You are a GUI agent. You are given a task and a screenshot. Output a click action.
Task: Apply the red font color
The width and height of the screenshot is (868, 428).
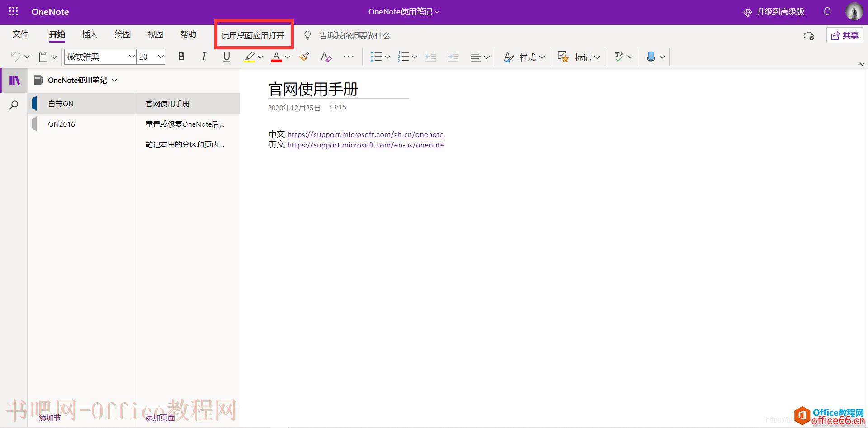pyautogui.click(x=276, y=57)
